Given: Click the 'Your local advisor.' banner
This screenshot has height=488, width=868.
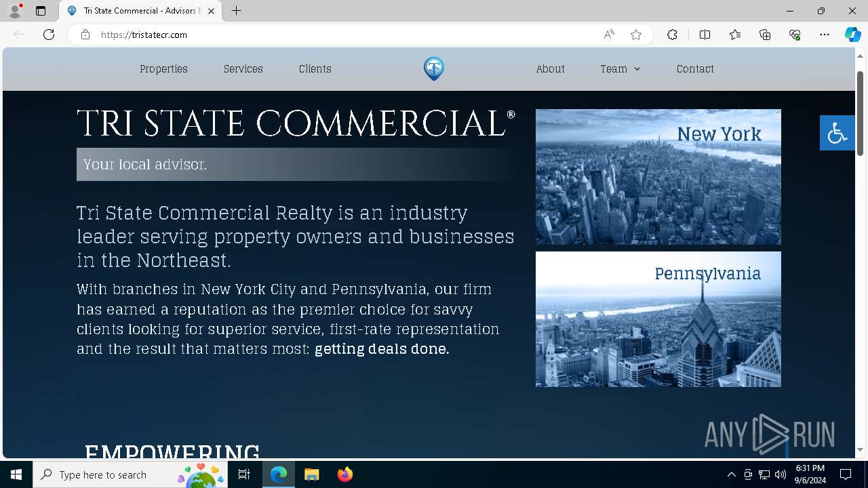Looking at the screenshot, I should 296,164.
